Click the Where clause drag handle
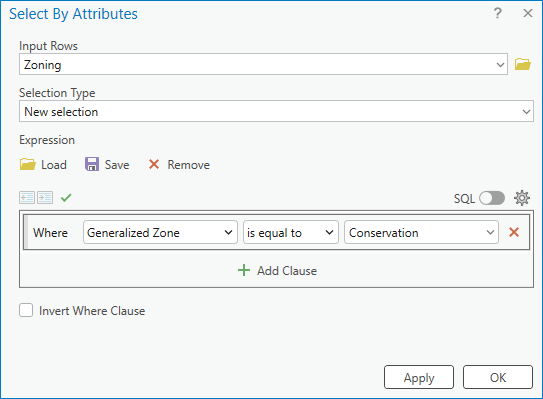 point(26,232)
